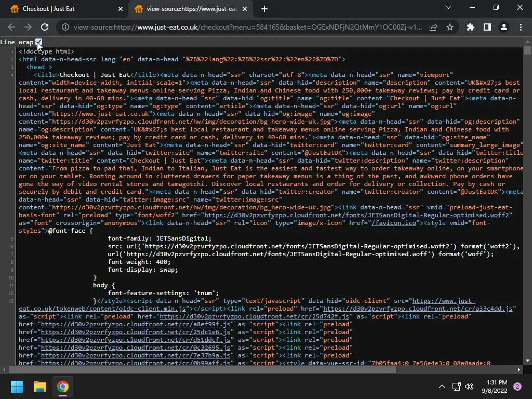The width and height of the screenshot is (532, 399).
Task: Follow the cr/a33c4dd.js script link
Action: click(x=418, y=309)
